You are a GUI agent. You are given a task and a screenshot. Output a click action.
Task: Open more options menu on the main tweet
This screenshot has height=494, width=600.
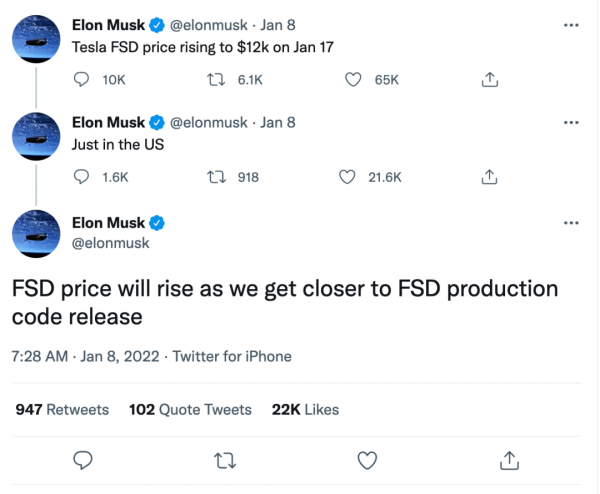[571, 222]
